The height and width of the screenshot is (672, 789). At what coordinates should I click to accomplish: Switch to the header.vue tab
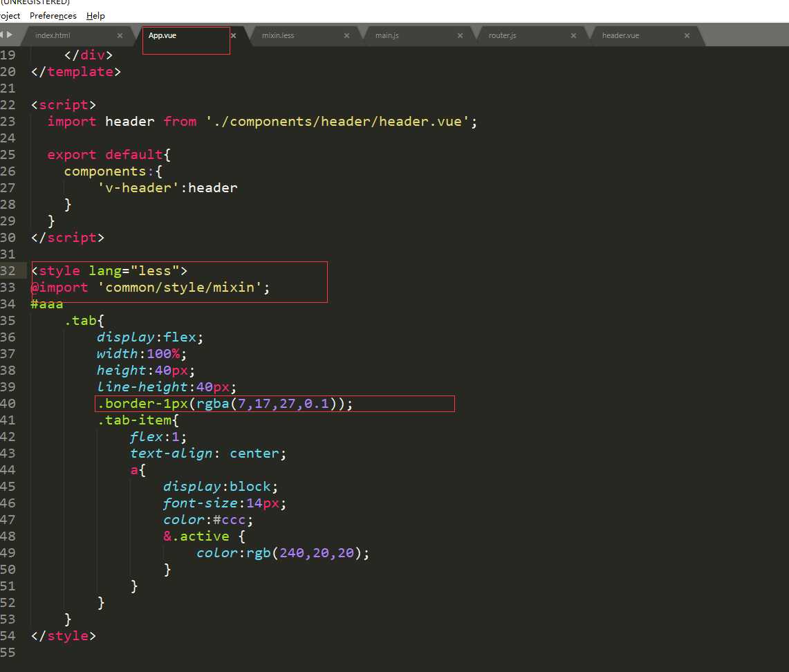[620, 35]
